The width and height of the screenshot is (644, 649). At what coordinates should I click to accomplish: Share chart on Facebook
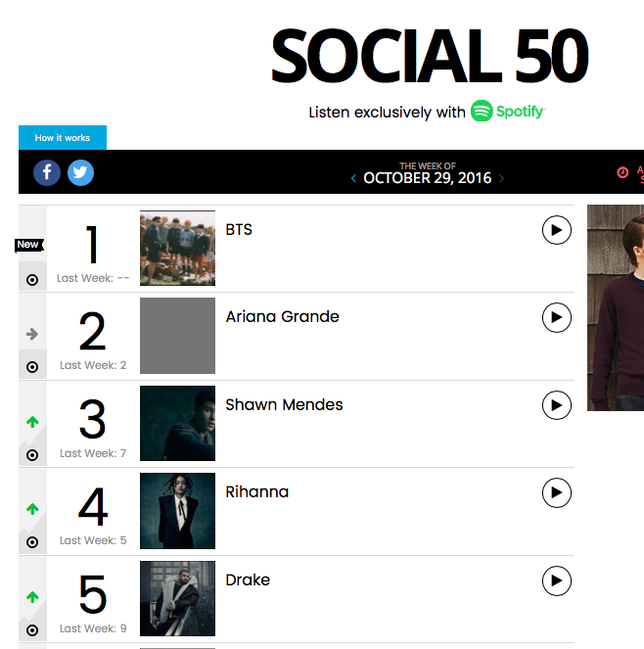point(47,173)
